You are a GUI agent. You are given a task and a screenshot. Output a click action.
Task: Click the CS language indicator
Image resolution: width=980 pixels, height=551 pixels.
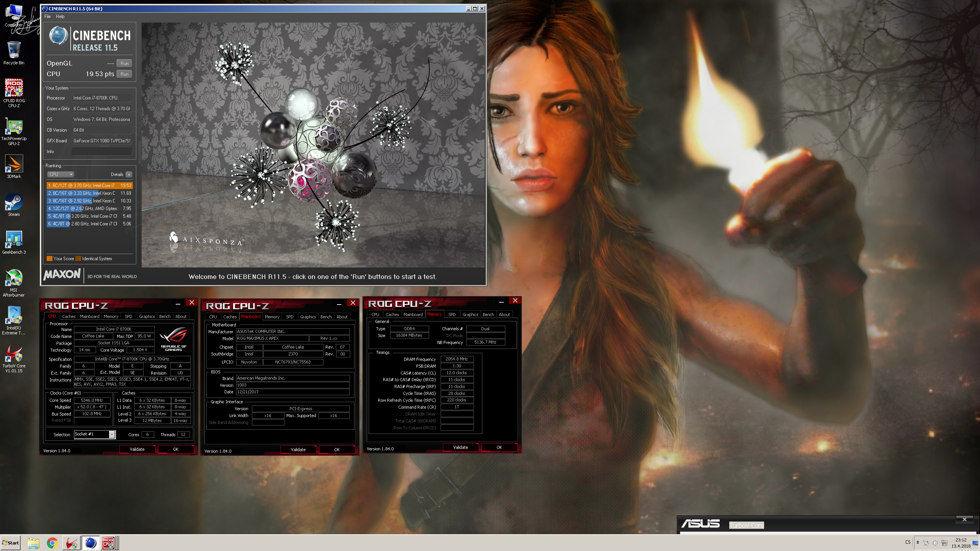click(x=908, y=542)
